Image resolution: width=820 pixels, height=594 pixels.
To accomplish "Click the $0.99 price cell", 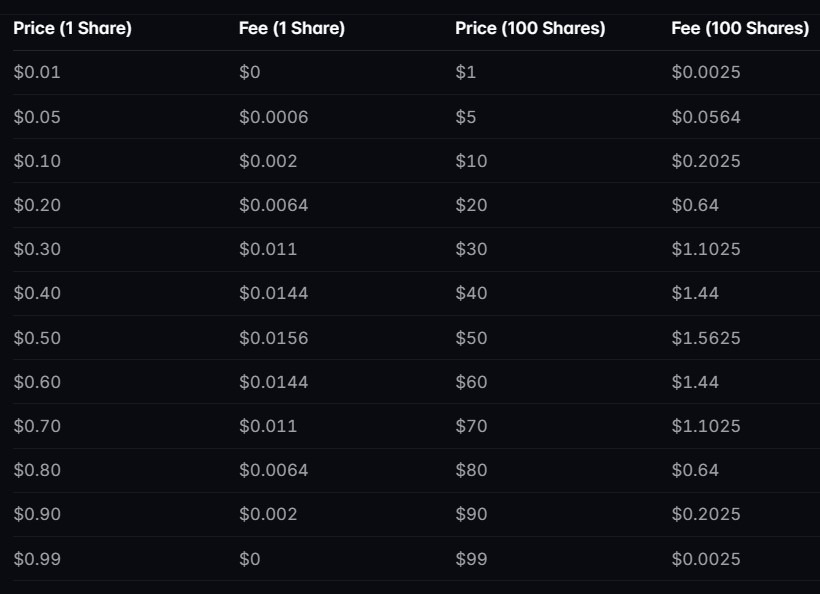I will point(37,559).
